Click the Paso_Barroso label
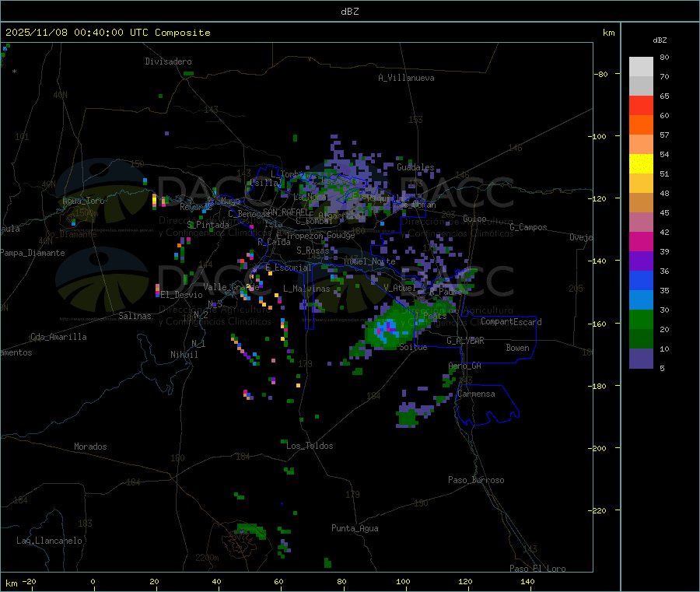700x592 pixels. tap(476, 480)
